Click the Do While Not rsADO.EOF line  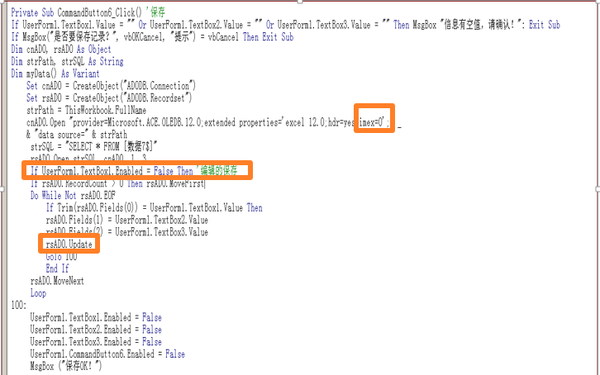pos(73,196)
